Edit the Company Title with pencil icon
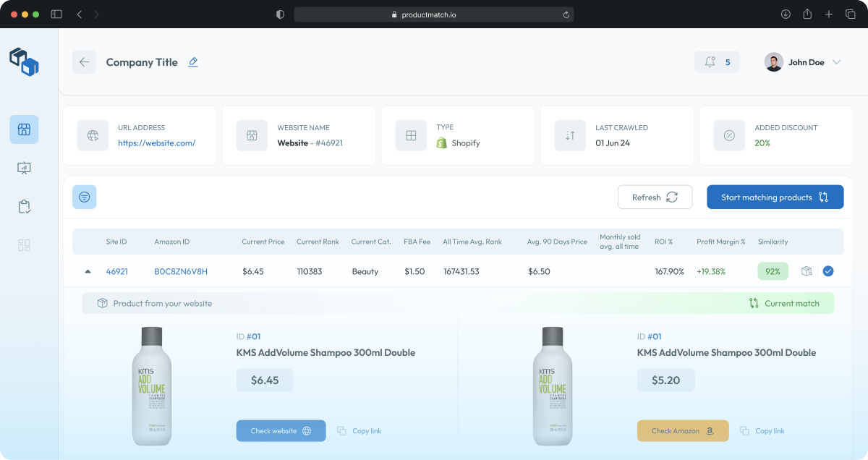The image size is (868, 460). [x=193, y=62]
